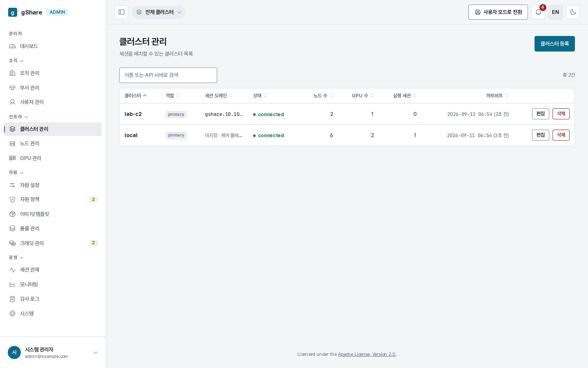The height and width of the screenshot is (368, 588).
Task: Collapse the 운영 section
Action: tap(16, 257)
